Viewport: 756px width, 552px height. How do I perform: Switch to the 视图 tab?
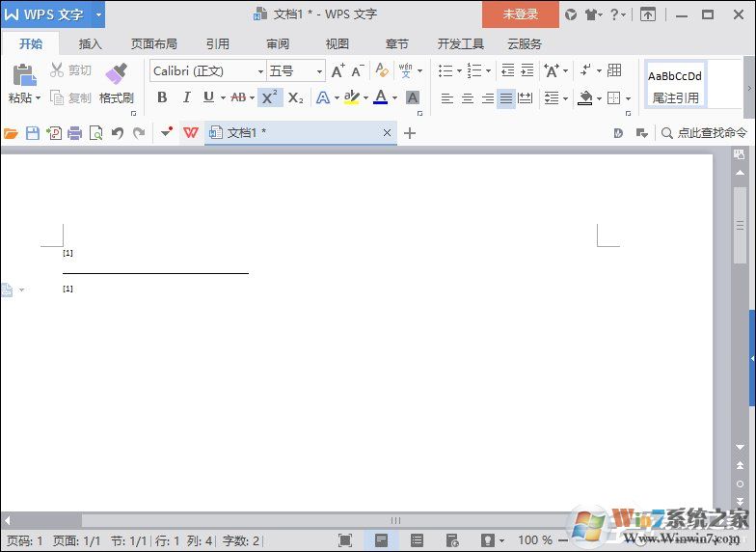click(337, 44)
